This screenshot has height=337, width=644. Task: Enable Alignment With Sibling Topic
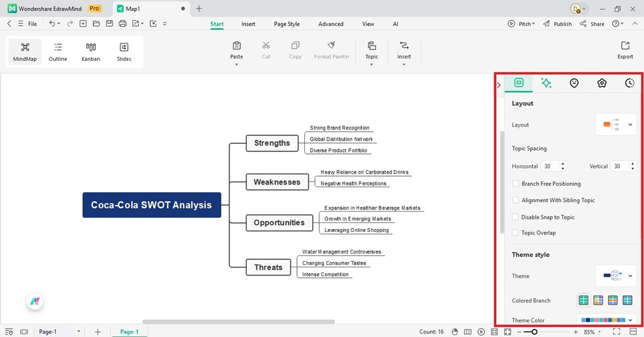pos(515,200)
